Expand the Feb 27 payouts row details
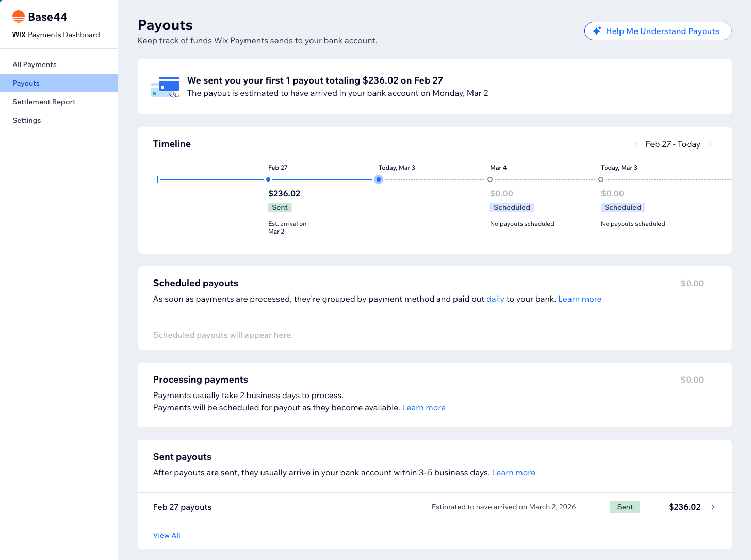751x560 pixels. [713, 507]
